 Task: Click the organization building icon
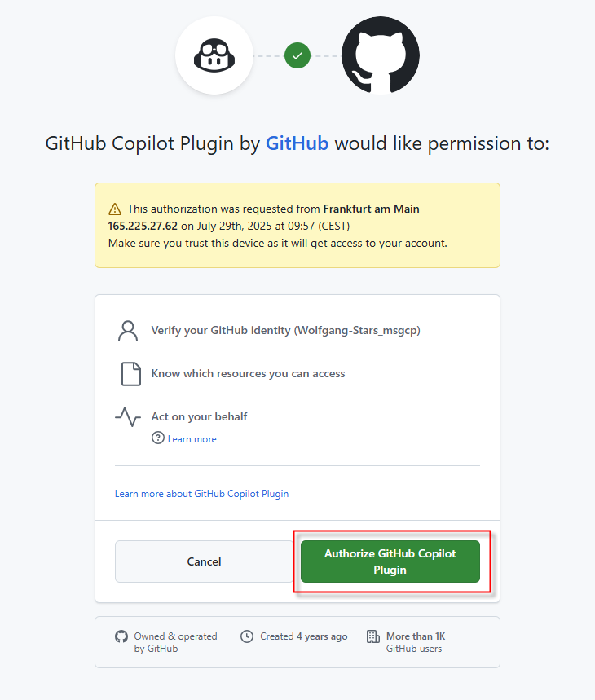pyautogui.click(x=373, y=636)
